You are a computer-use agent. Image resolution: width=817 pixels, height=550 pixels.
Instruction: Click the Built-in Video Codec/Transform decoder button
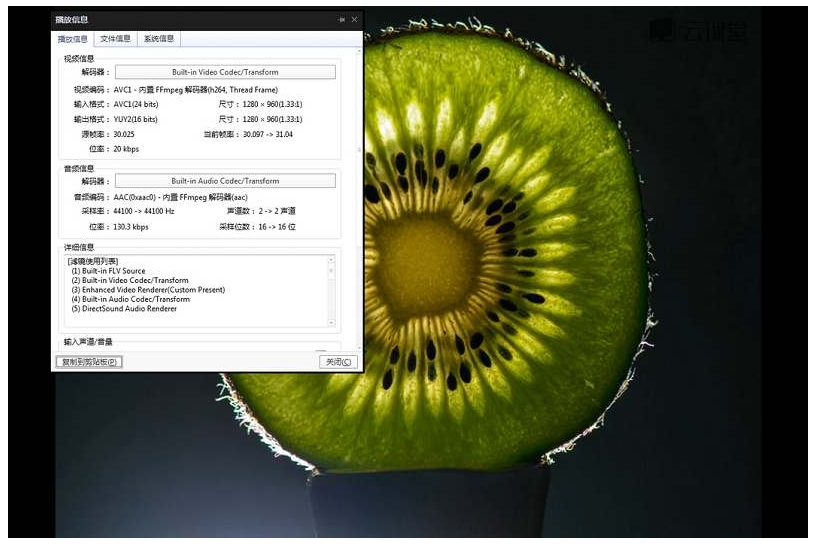coord(225,72)
